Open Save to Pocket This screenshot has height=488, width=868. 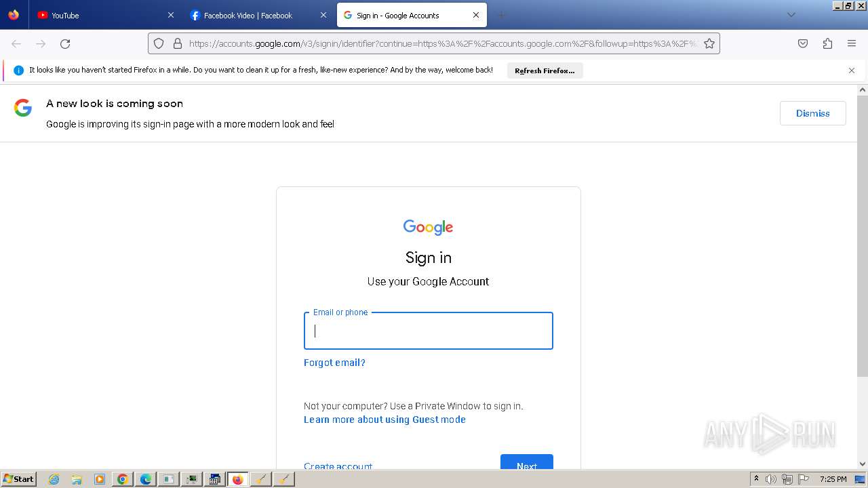click(803, 43)
